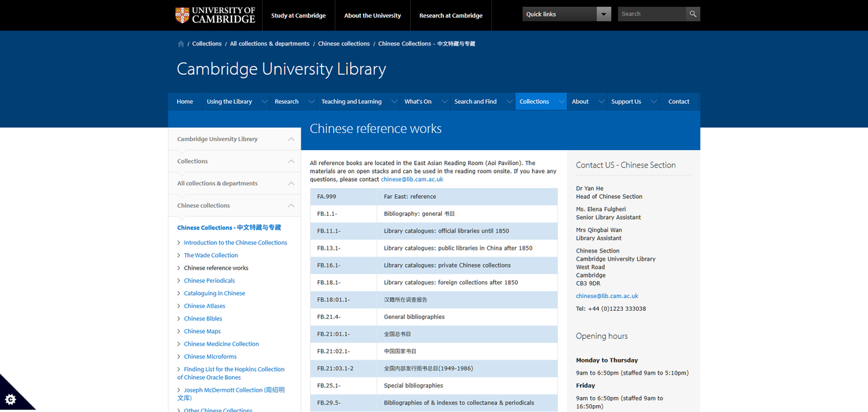Select the Contact tab
This screenshot has height=412, width=868.
pos(679,102)
